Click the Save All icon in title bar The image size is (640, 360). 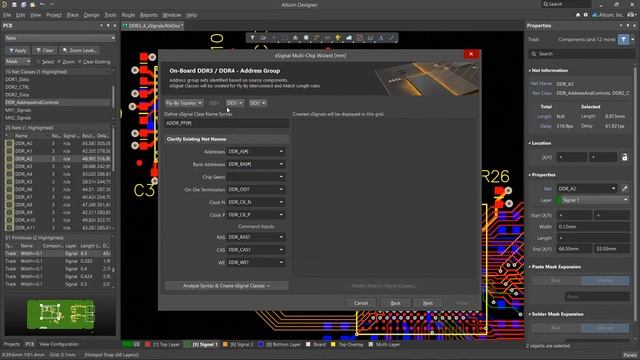23,4
